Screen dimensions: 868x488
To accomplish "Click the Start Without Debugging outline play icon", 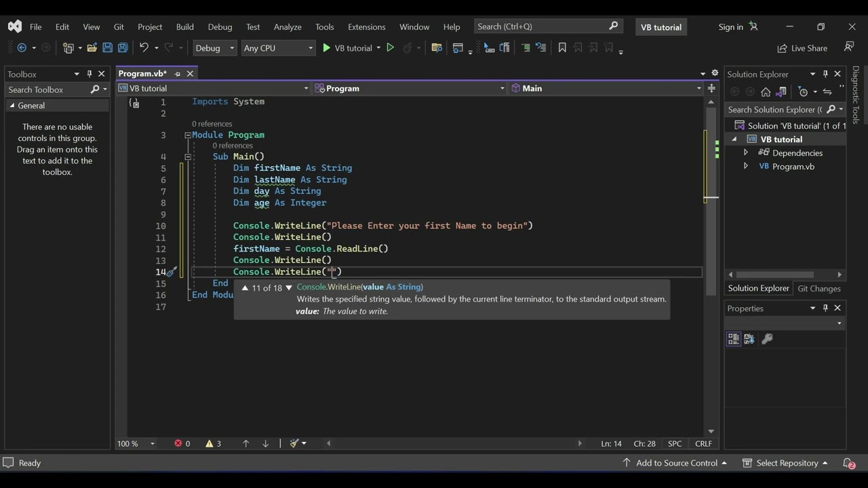I will pyautogui.click(x=390, y=48).
